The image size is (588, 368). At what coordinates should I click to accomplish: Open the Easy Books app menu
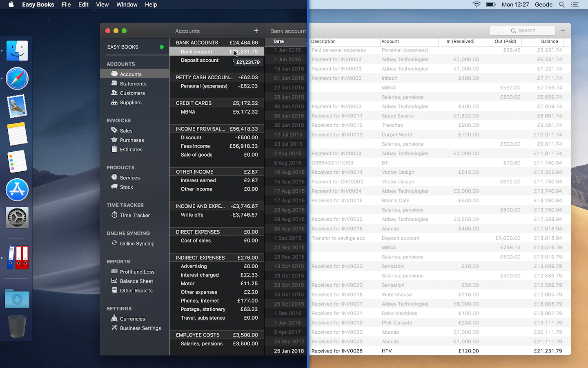(x=38, y=4)
